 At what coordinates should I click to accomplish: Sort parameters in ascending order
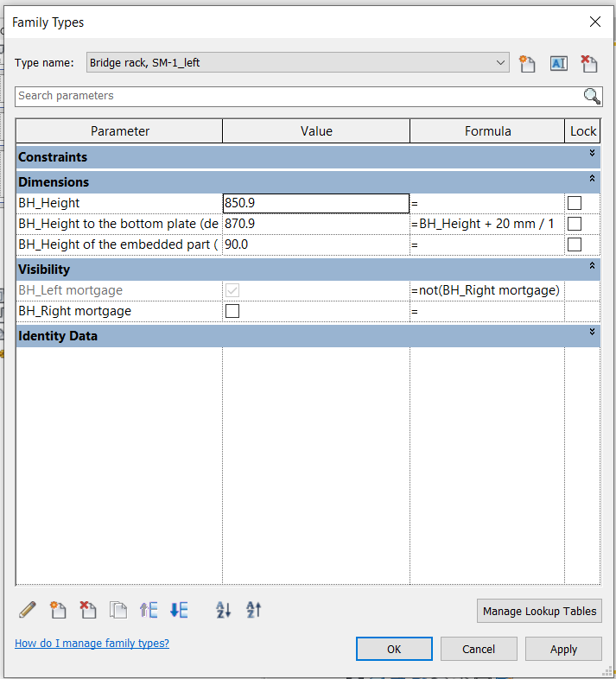coord(224,610)
